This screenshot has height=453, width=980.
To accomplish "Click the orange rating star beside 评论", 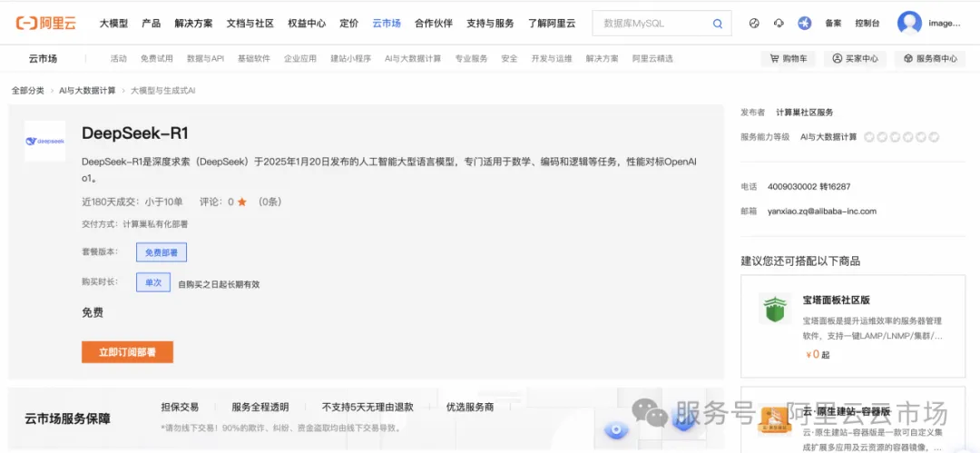I will [x=242, y=202].
